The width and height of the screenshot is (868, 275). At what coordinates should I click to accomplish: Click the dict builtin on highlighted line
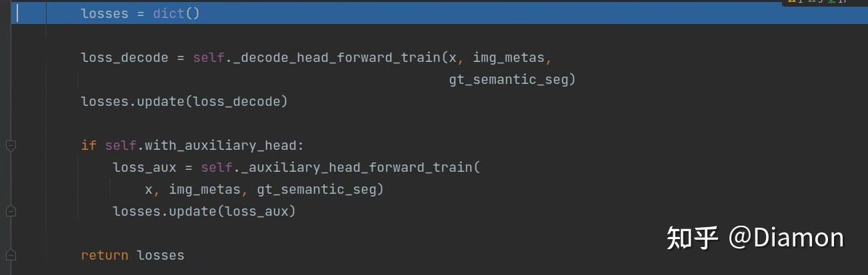168,13
